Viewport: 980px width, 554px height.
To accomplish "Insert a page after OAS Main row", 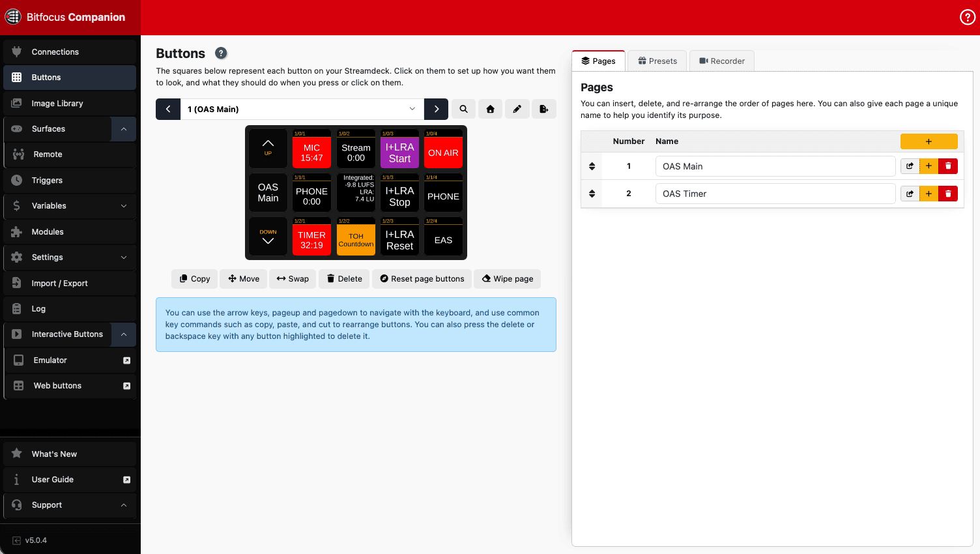I will click(929, 166).
